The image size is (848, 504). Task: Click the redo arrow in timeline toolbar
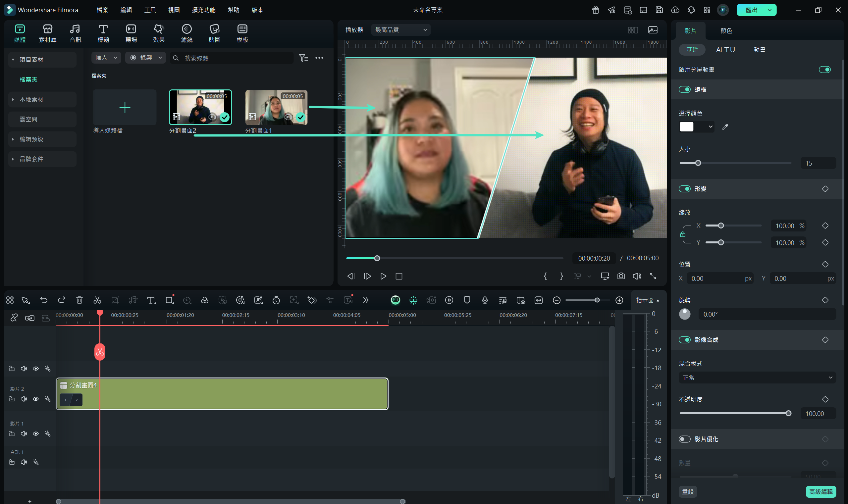tap(62, 300)
